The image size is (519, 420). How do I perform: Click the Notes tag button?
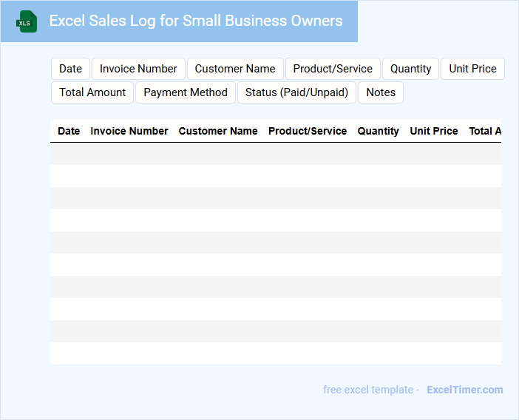381,92
